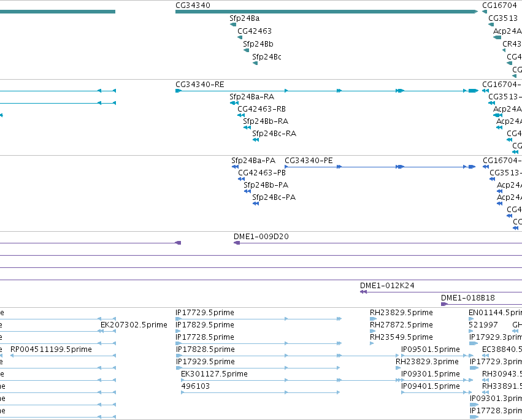Click the Sfp24Bb-RA transcript label
The image size is (522, 420).
click(x=266, y=121)
